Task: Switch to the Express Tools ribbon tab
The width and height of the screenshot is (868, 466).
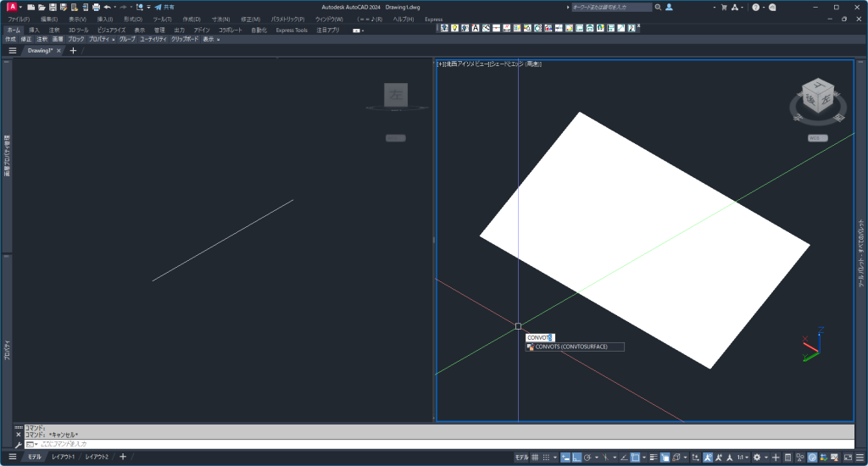Action: tap(292, 30)
